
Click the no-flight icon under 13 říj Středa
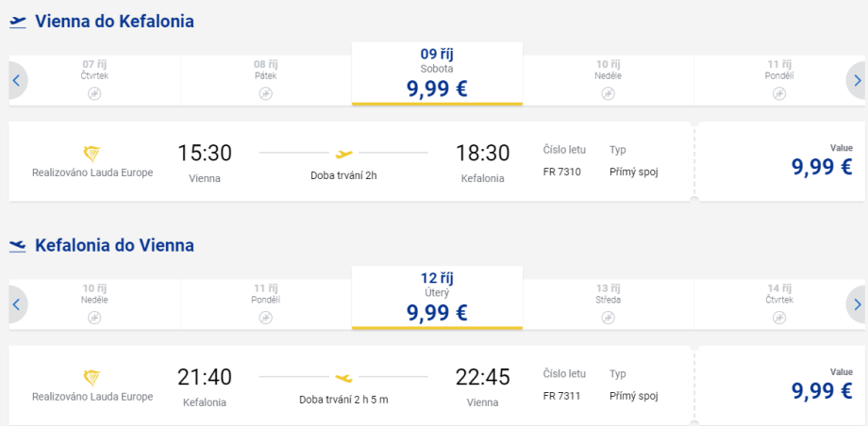pyautogui.click(x=608, y=318)
